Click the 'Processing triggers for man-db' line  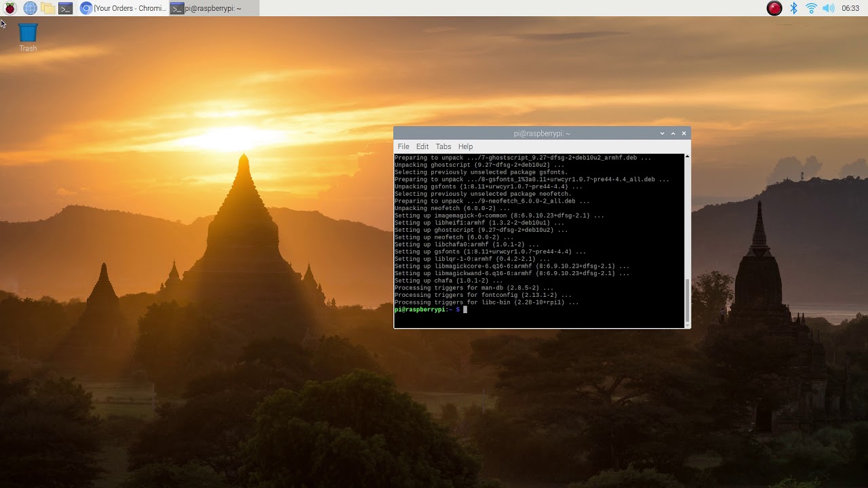[474, 288]
